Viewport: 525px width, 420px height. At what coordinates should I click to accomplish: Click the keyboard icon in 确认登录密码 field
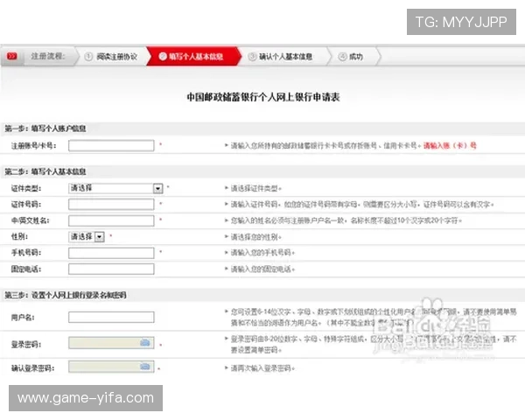[145, 367]
